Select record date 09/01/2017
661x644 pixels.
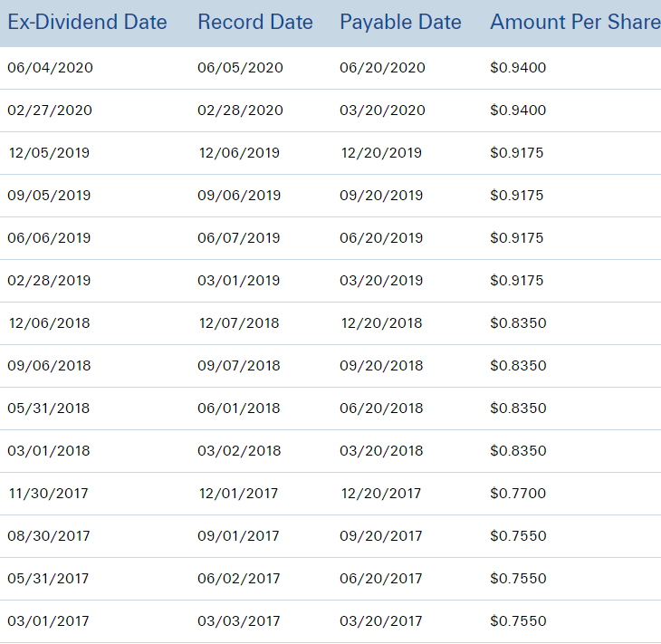pos(239,536)
